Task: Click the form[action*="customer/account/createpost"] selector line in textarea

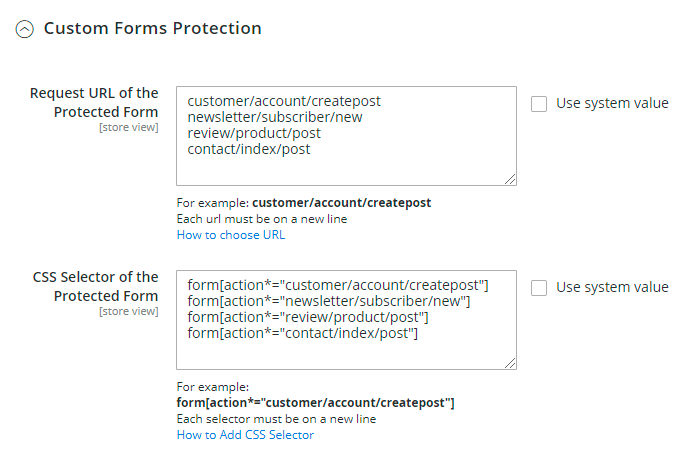Action: click(337, 286)
